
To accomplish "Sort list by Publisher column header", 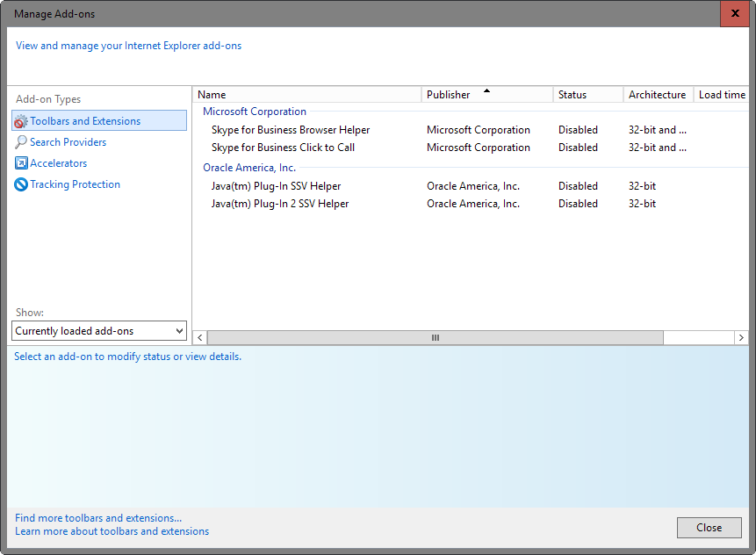I will point(487,95).
